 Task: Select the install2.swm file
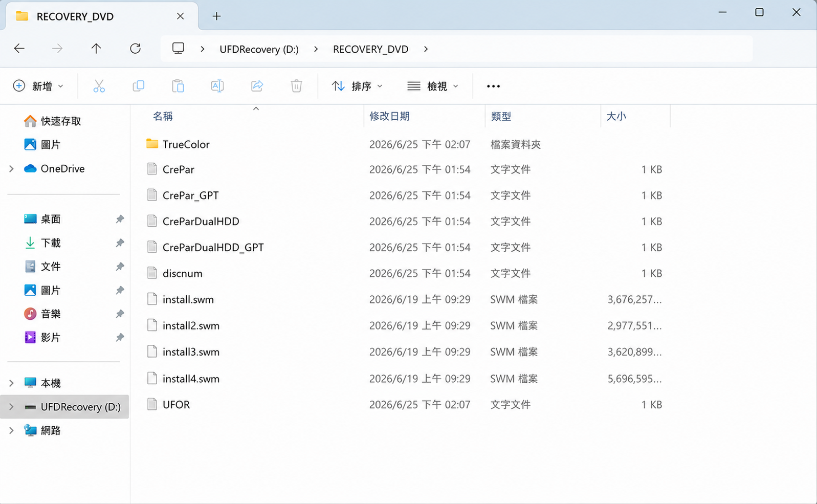pos(191,326)
